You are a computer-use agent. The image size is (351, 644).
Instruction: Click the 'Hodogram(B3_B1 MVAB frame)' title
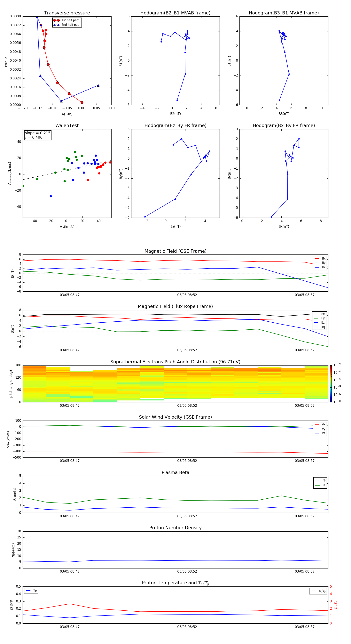click(x=284, y=13)
